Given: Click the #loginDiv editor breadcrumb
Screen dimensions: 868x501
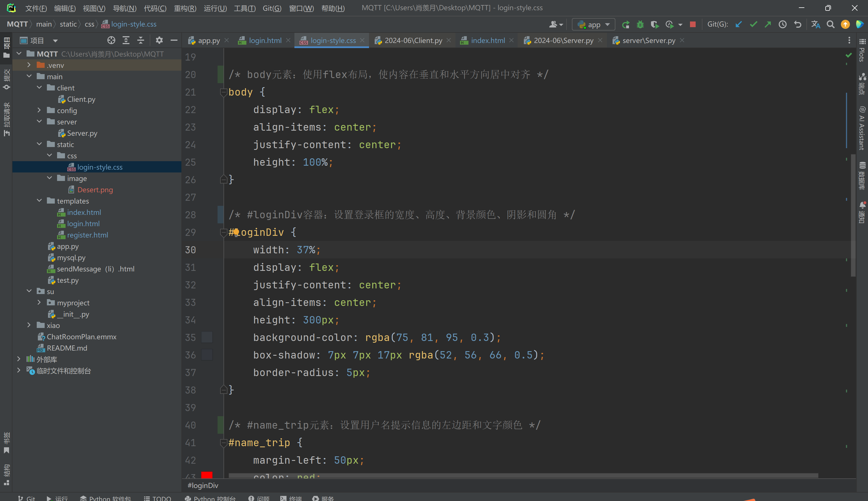Looking at the screenshot, I should [x=203, y=485].
